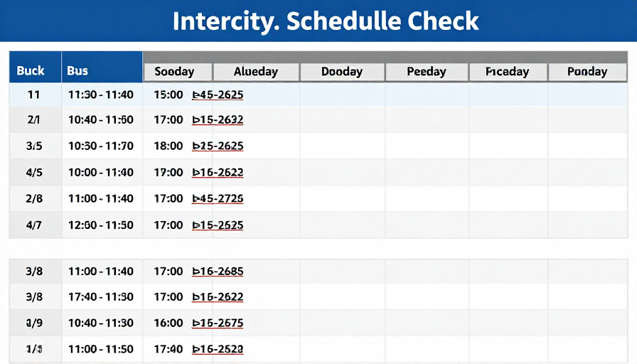Select the Peeday column tab

pos(427,72)
